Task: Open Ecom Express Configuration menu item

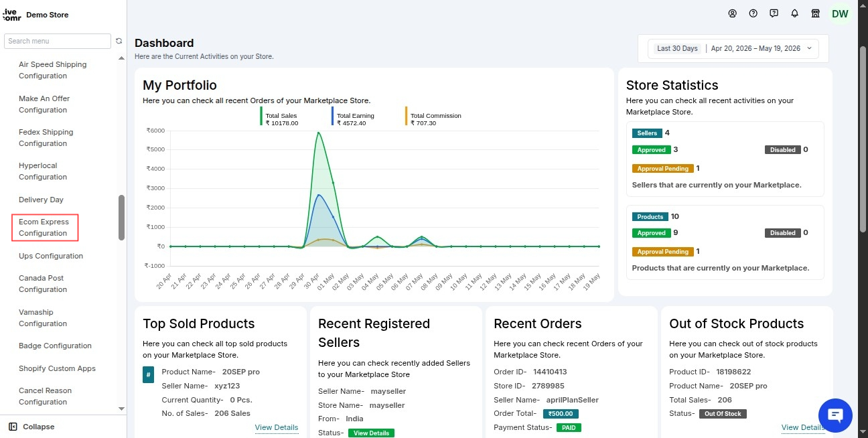Action: coord(45,228)
